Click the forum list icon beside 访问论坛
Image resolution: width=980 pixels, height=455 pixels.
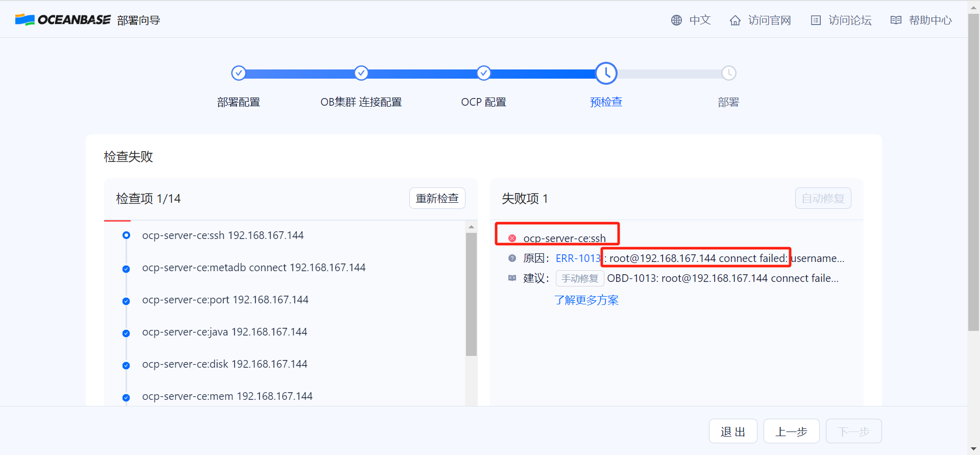click(x=816, y=20)
